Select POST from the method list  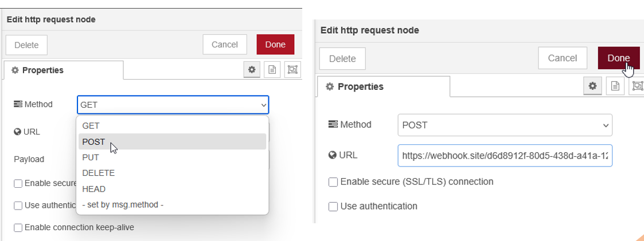click(x=94, y=141)
